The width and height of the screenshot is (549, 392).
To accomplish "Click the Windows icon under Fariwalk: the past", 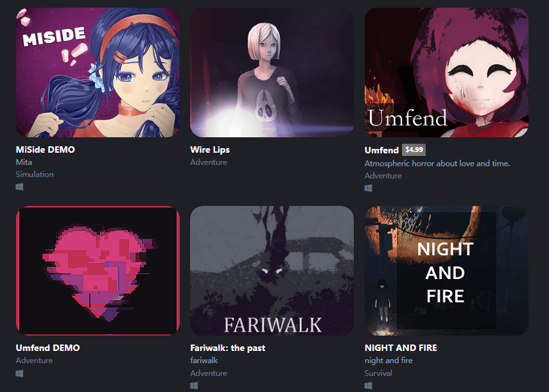I will 194,386.
